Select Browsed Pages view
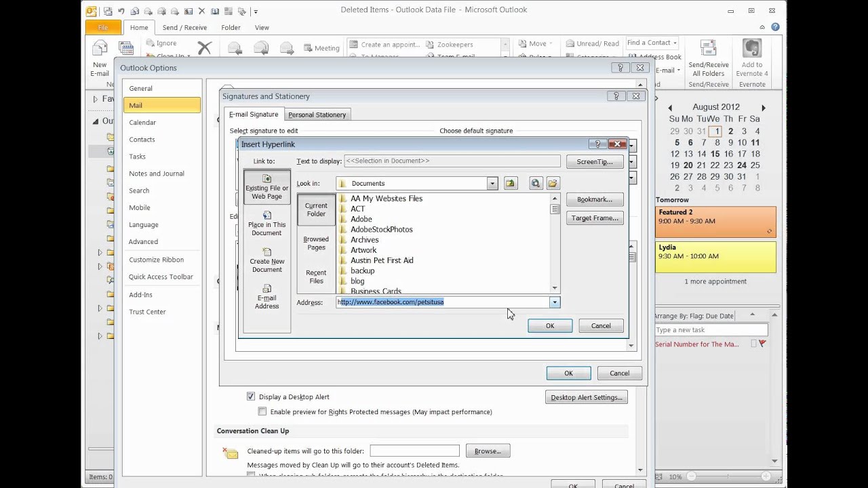868x488 pixels. pos(316,243)
